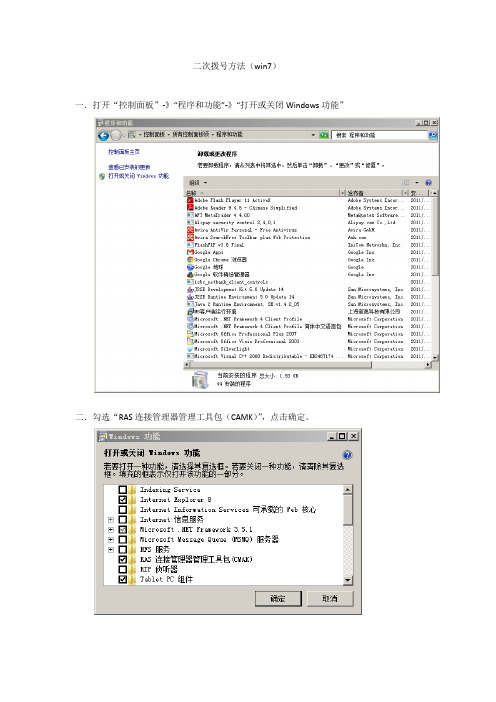This screenshot has height=702, width=496.
Task: Select the Google Chrome program icon
Action: tap(190, 260)
